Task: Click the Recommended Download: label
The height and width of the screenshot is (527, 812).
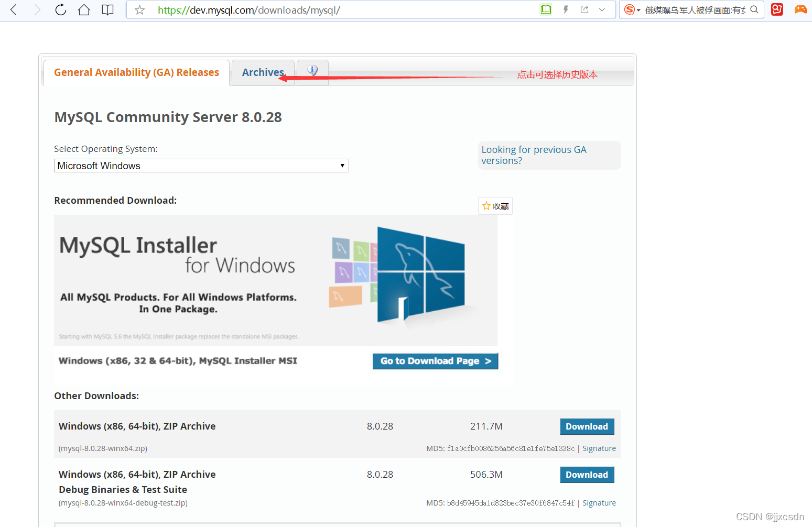Action: [x=115, y=201]
